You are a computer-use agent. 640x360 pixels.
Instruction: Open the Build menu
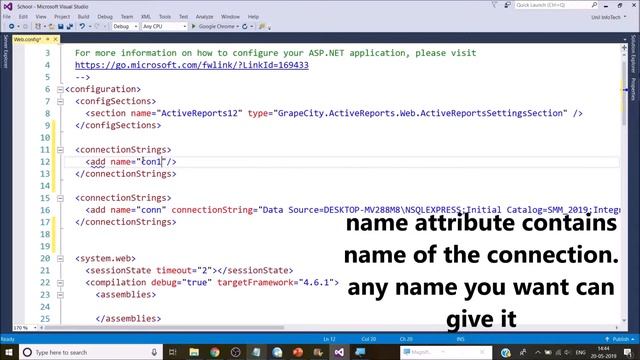(x=83, y=17)
